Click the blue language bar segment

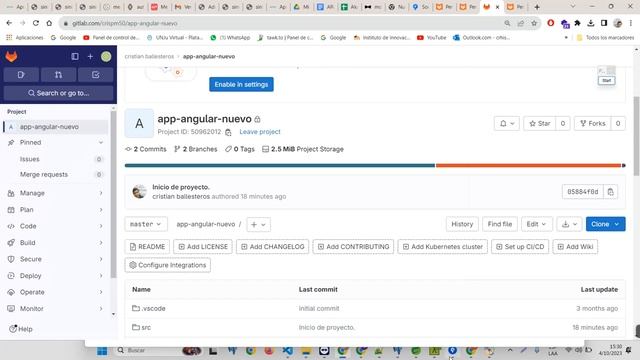280,165
